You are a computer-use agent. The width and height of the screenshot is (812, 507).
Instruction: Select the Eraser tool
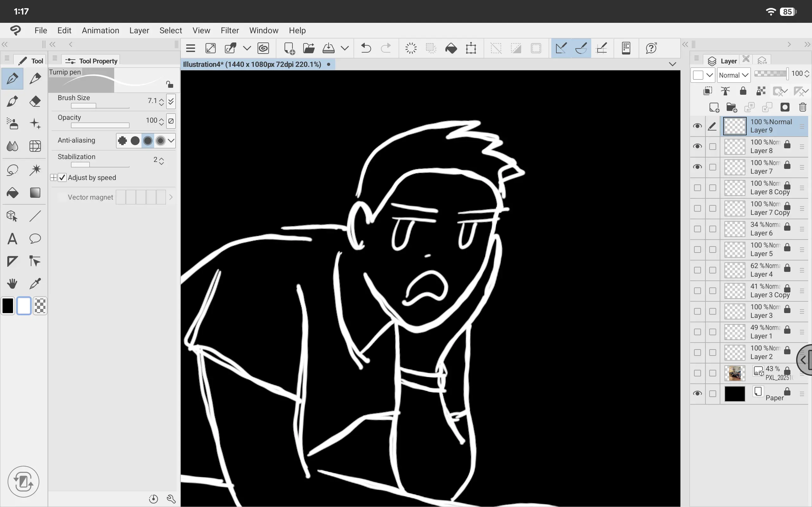point(35,101)
